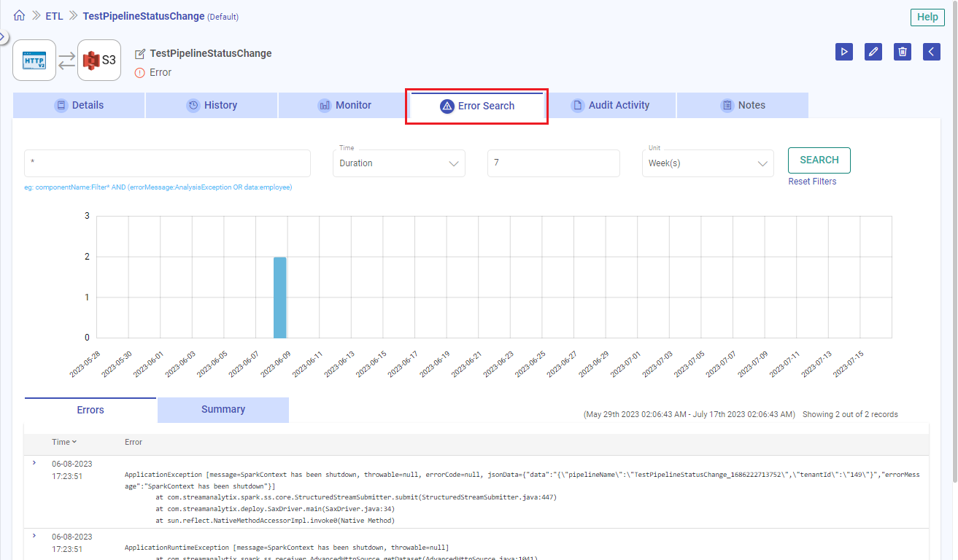Image resolution: width=958 pixels, height=560 pixels.
Task: Switch to the Audit Activity tab
Action: tap(611, 105)
